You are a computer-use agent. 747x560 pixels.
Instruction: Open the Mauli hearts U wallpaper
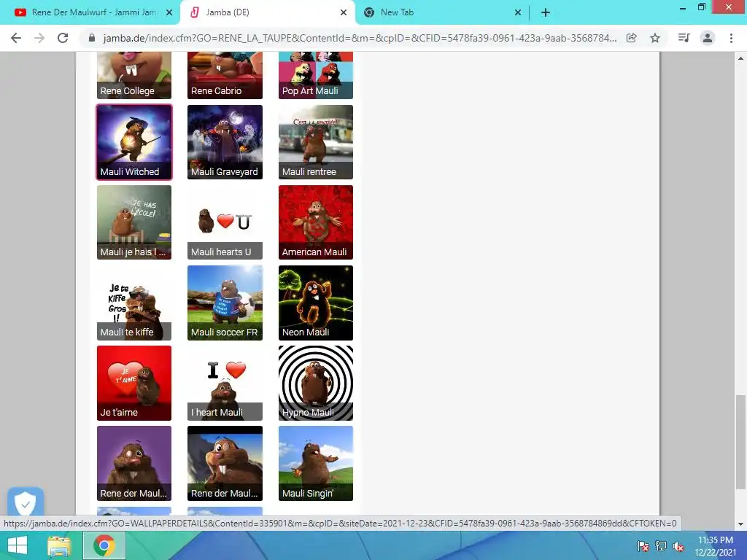225,222
